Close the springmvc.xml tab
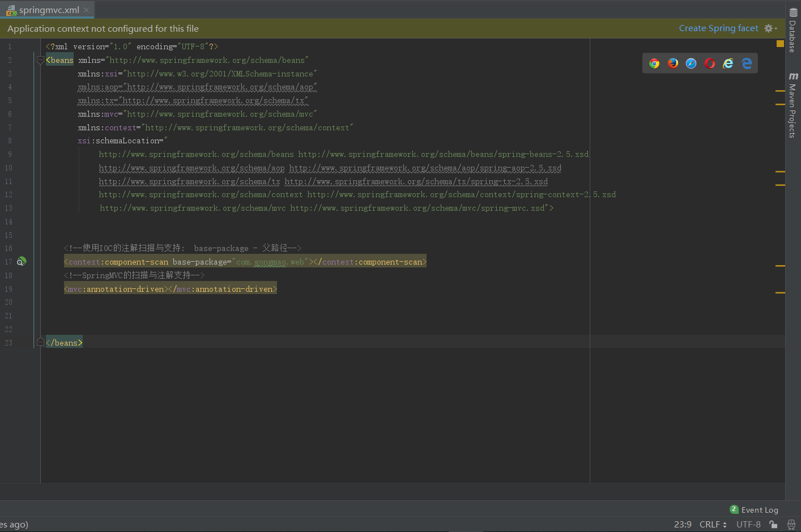Viewport: 801px width, 532px height. pos(86,10)
